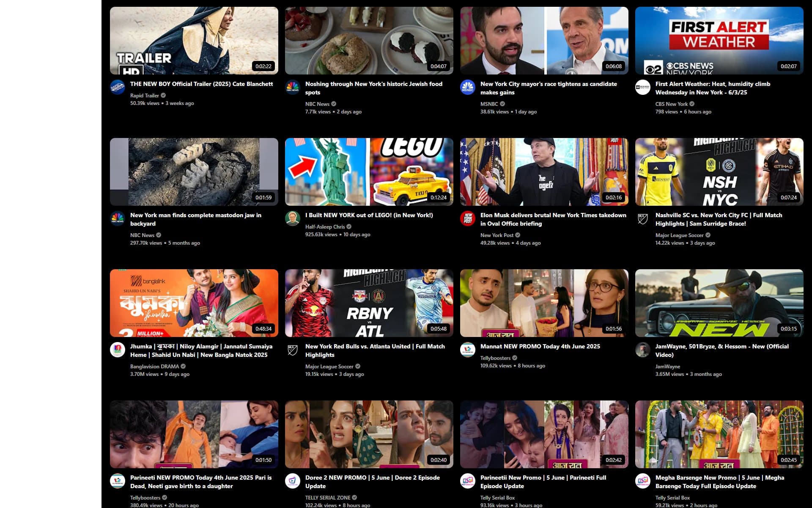This screenshot has width=812, height=508.
Task: Click title 'Noshing through New York's historic Jewish food spots'
Action: click(374, 88)
